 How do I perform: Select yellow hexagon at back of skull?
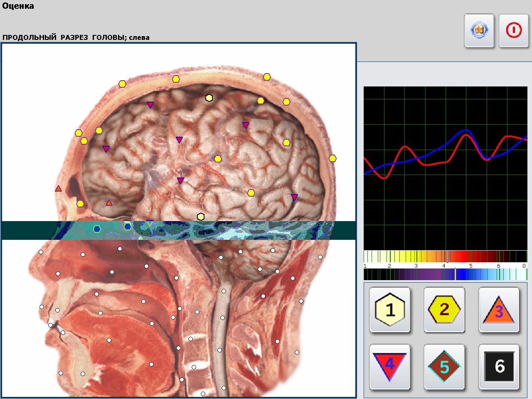coord(332,158)
